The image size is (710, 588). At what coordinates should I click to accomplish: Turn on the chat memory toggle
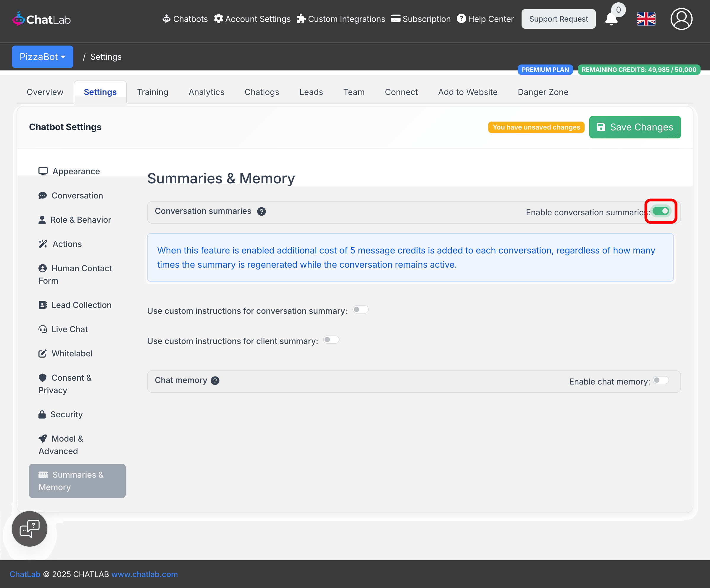click(x=661, y=380)
